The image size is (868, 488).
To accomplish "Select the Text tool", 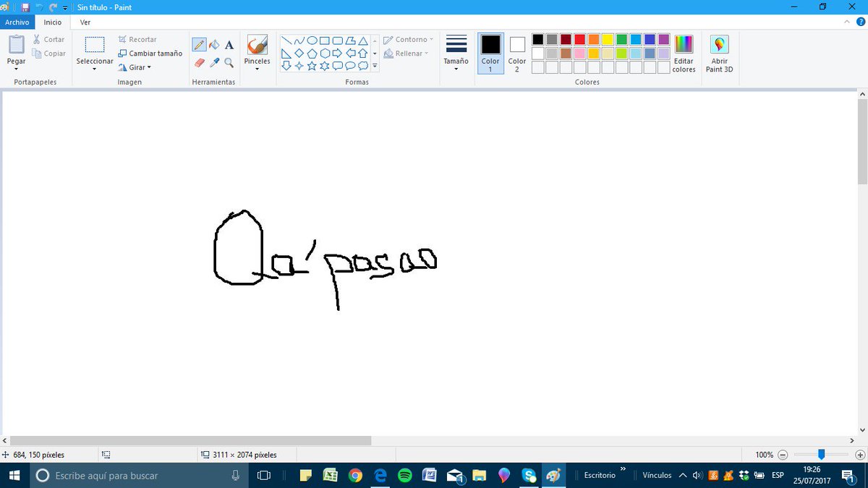I will pyautogui.click(x=229, y=45).
